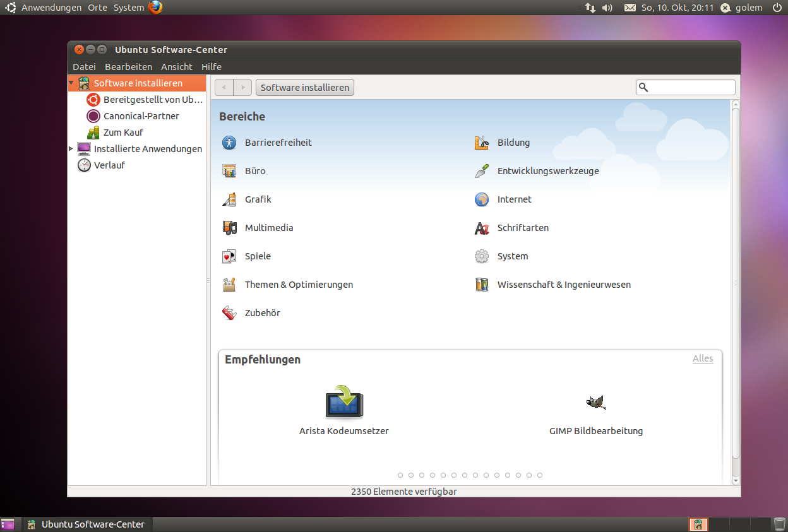Open the Multimedia category icon
The width and height of the screenshot is (788, 532).
(229, 228)
